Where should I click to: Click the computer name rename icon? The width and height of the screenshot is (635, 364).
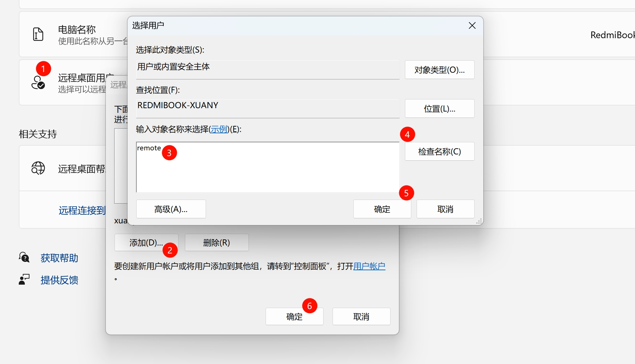click(x=38, y=34)
